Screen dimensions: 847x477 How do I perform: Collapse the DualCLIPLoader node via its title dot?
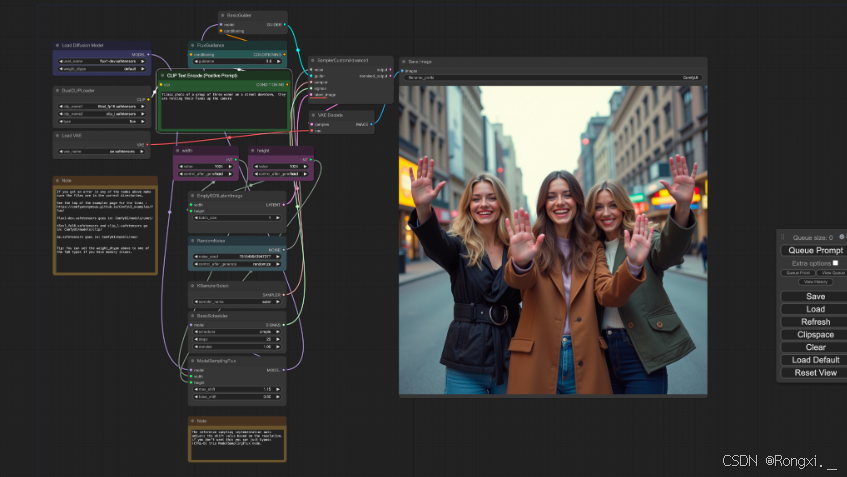(x=57, y=91)
